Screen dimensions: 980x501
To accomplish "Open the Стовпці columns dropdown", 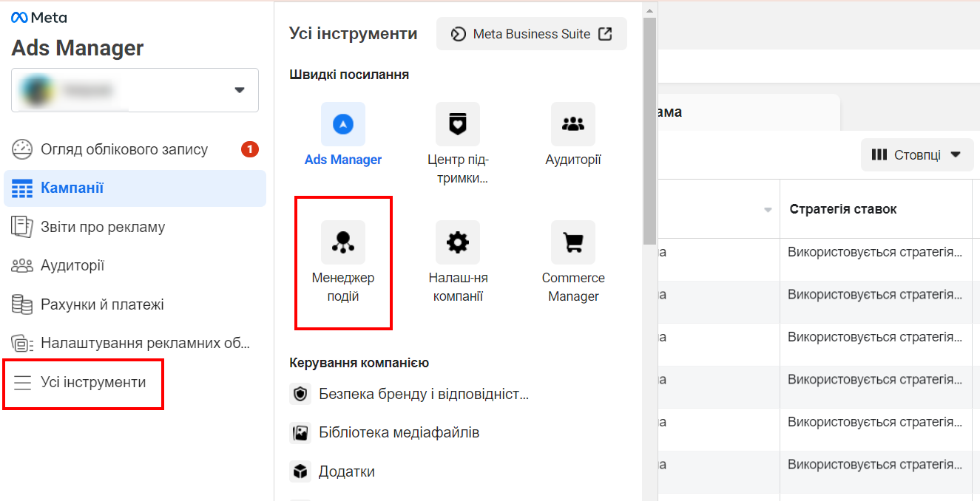I will 917,154.
